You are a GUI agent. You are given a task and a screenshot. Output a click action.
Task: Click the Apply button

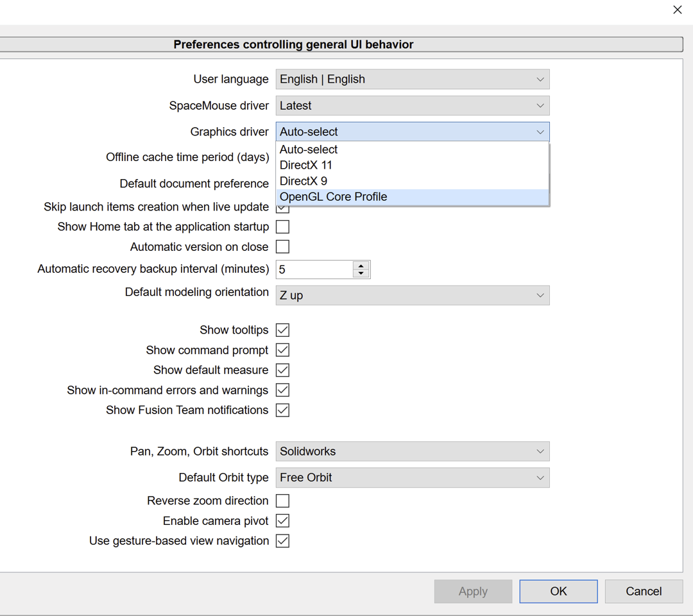pyautogui.click(x=473, y=591)
